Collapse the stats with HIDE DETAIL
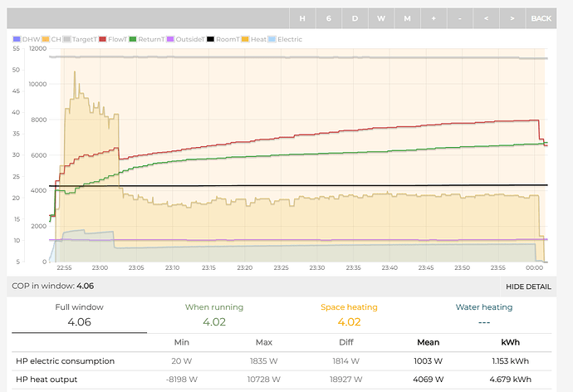The image size is (573, 392). [528, 286]
